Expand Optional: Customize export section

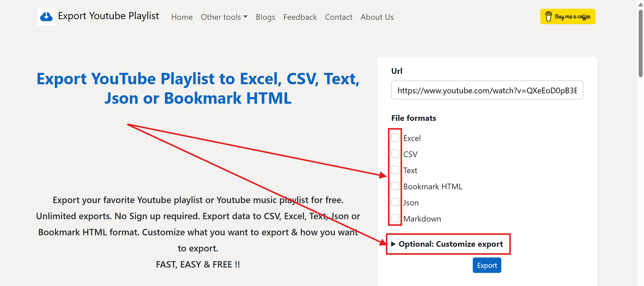pos(447,244)
